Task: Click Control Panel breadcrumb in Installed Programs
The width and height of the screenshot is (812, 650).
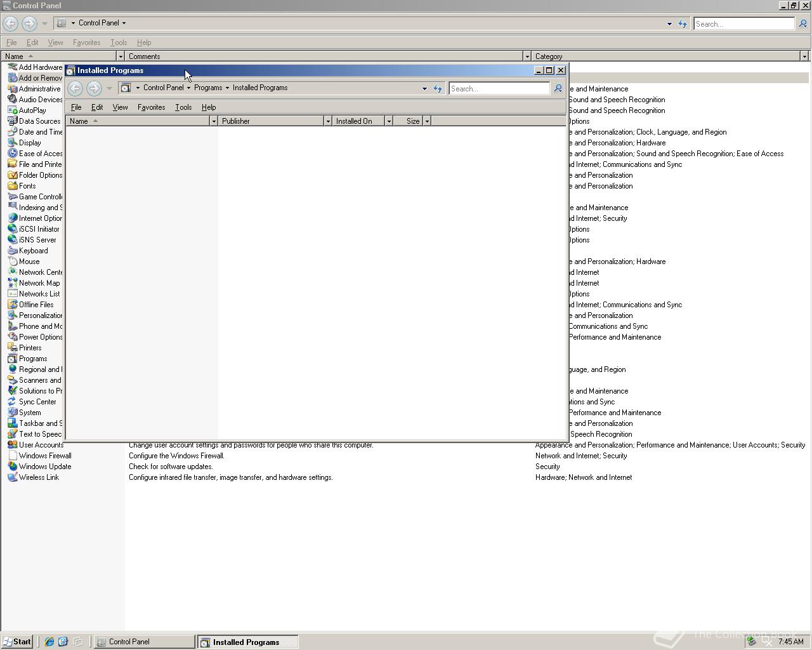Action: click(x=163, y=88)
